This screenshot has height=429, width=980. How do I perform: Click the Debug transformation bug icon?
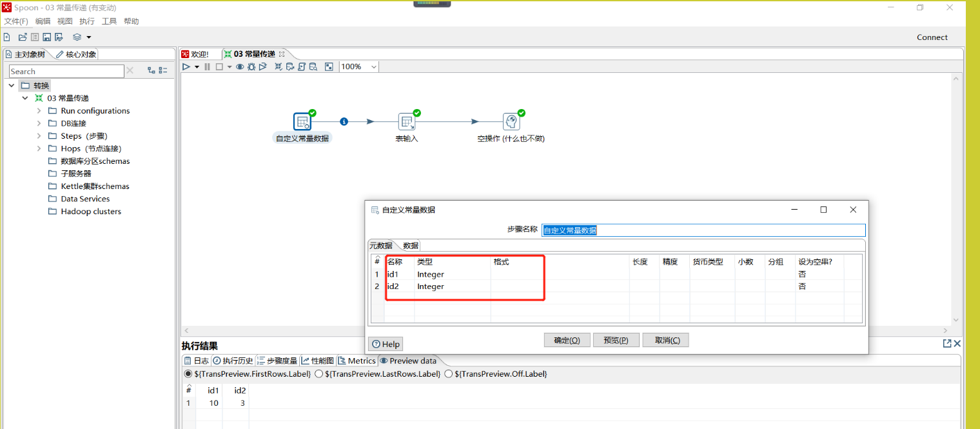pyautogui.click(x=251, y=66)
